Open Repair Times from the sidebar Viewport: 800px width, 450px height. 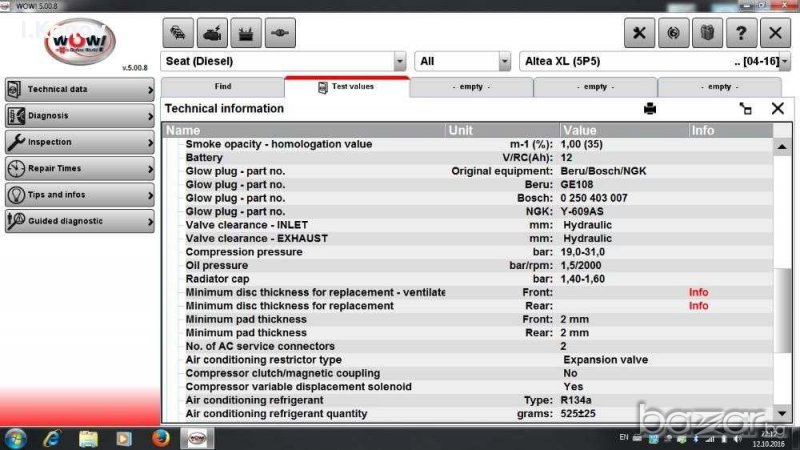(79, 168)
